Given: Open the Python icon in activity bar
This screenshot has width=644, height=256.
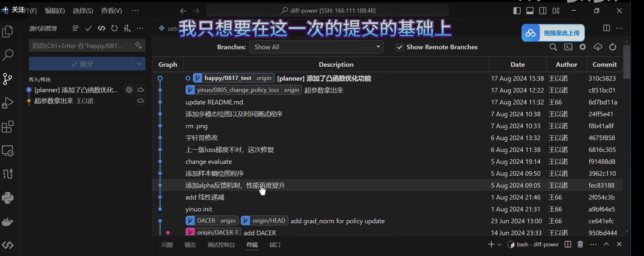Looking at the screenshot, I should pos(8,198).
